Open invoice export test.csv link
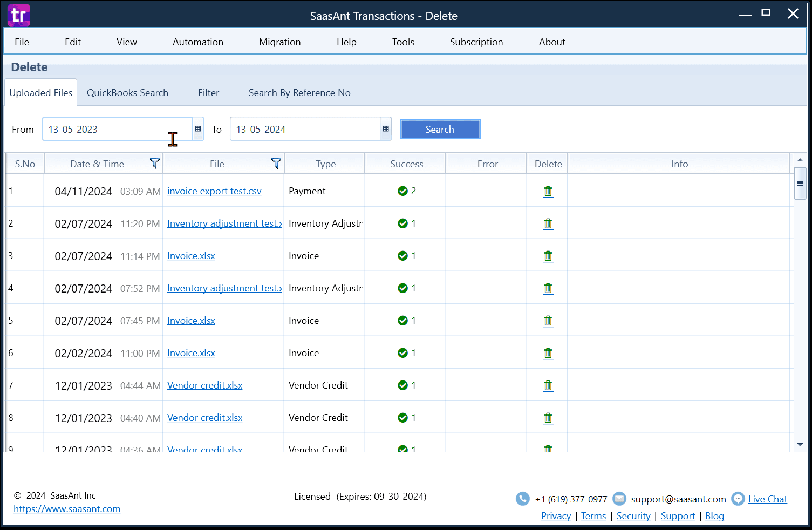This screenshot has width=812, height=530. 214,191
